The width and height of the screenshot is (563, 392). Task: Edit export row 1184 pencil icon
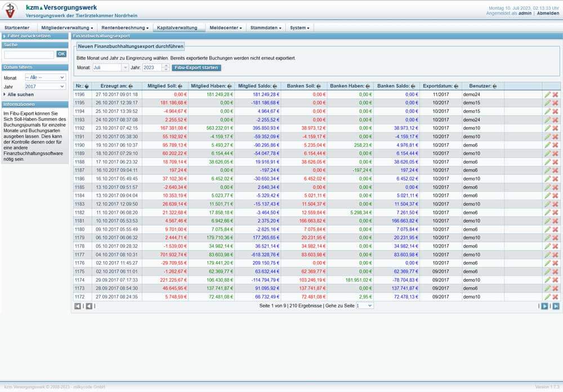[547, 196]
